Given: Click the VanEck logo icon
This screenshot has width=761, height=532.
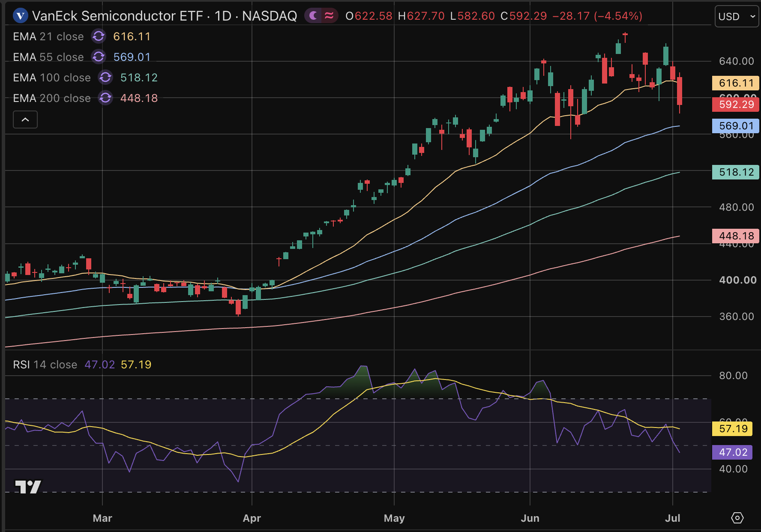Looking at the screenshot, I should pyautogui.click(x=20, y=16).
